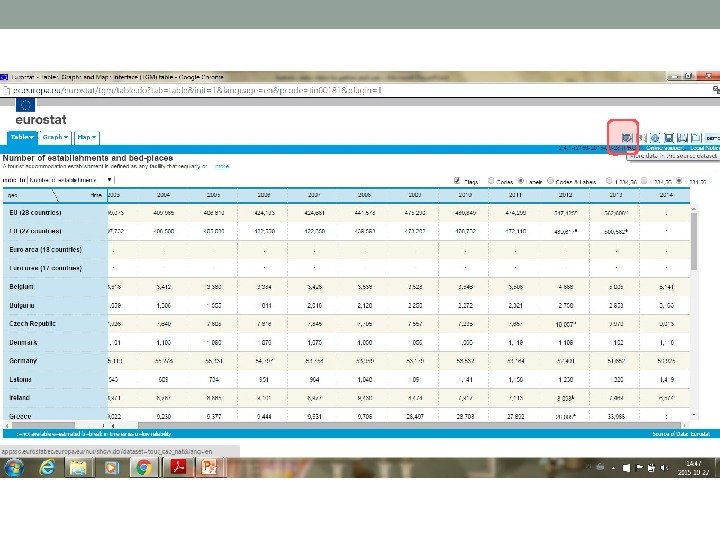Open the indicator selection dropdown

(71, 180)
